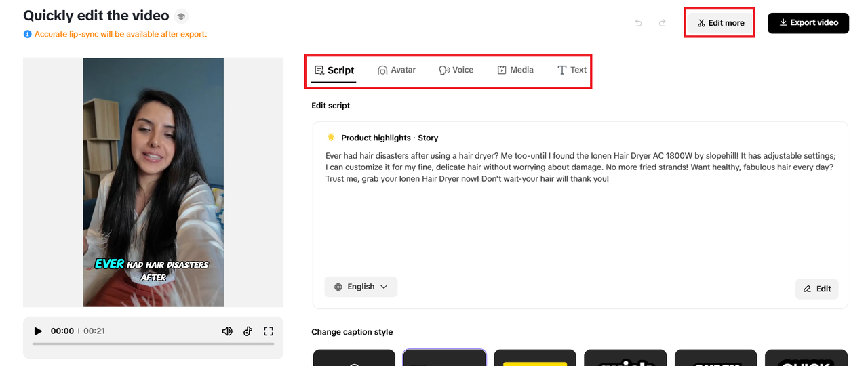
Task: Open the English language dropdown
Action: (x=361, y=287)
